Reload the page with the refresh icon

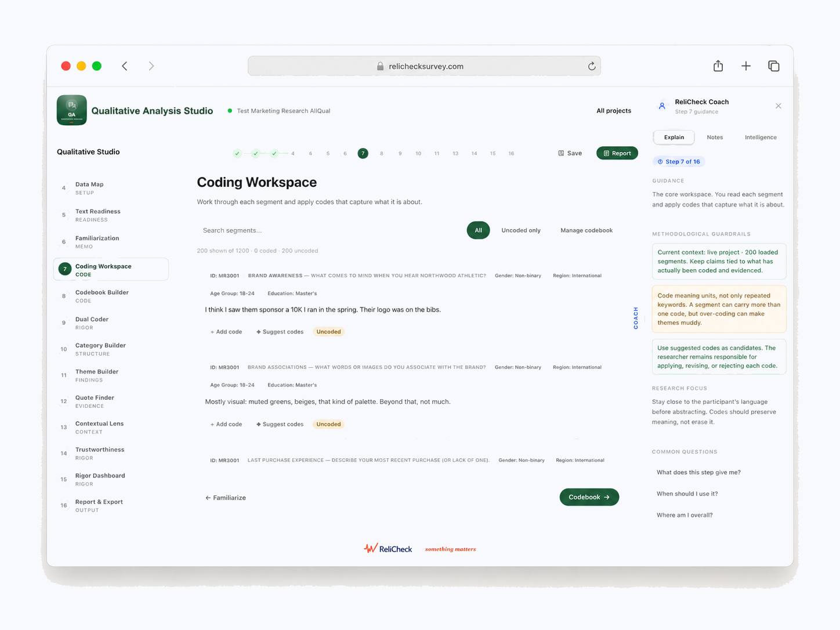[591, 66]
